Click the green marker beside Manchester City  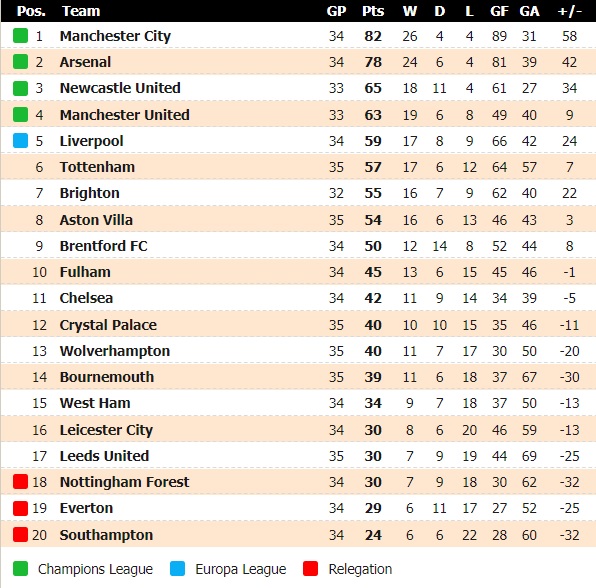click(21, 35)
